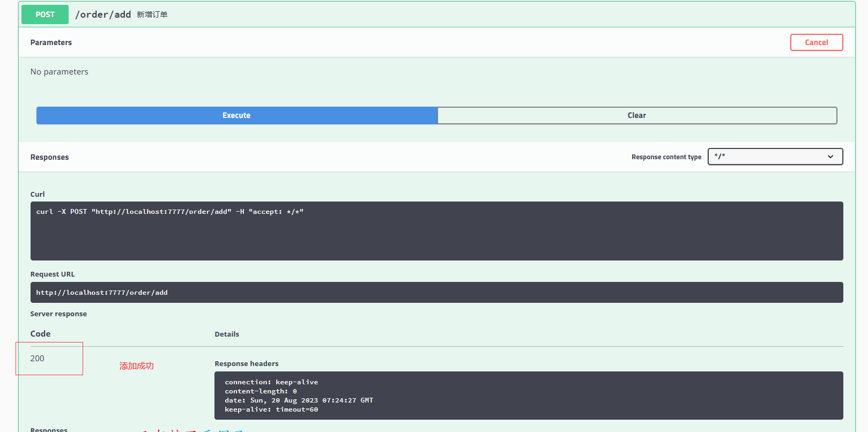Click the Code column header
Viewport: 868px width, 432px height.
(40, 334)
